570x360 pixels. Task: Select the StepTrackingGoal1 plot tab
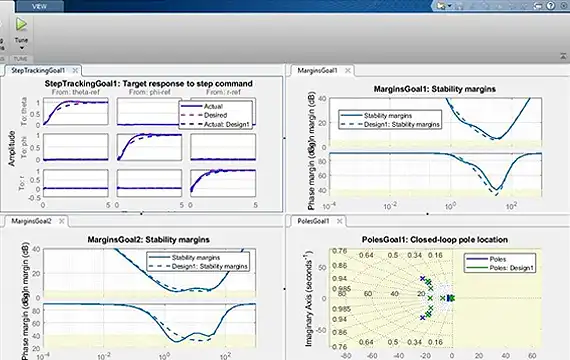[x=38, y=70]
